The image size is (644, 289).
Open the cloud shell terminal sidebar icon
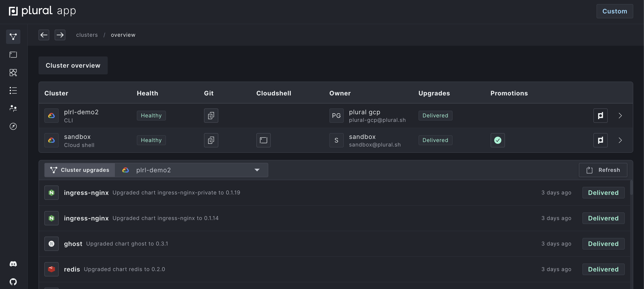(x=13, y=54)
